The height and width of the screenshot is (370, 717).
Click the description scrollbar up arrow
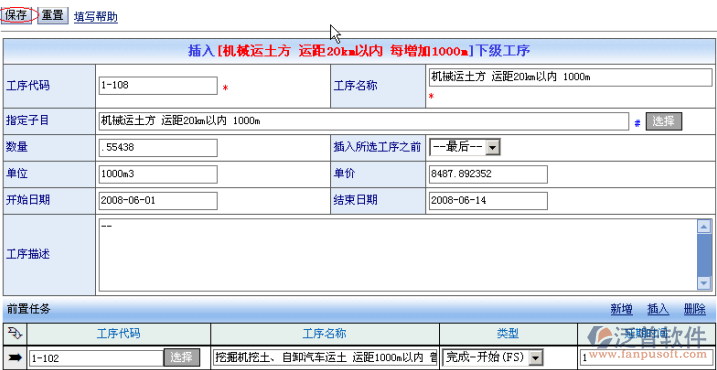tap(703, 226)
